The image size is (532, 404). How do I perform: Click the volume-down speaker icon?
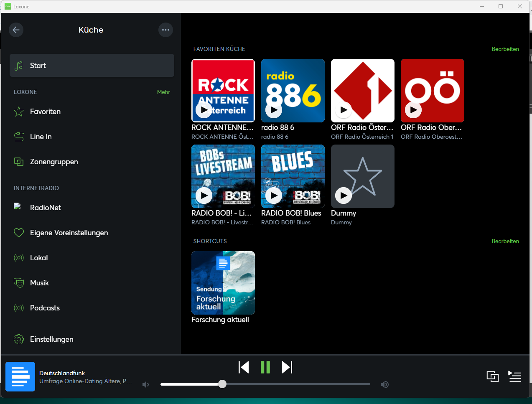pyautogui.click(x=145, y=384)
